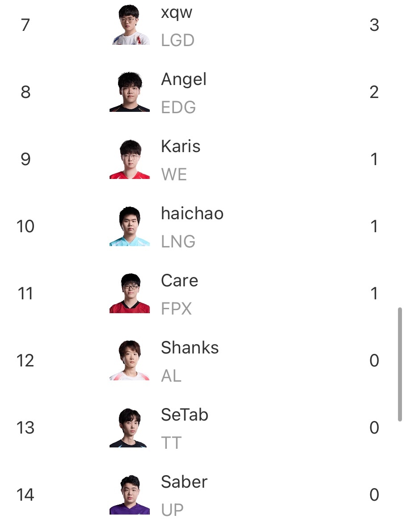The height and width of the screenshot is (532, 406).
Task: Select team label LGD
Action: click(178, 40)
